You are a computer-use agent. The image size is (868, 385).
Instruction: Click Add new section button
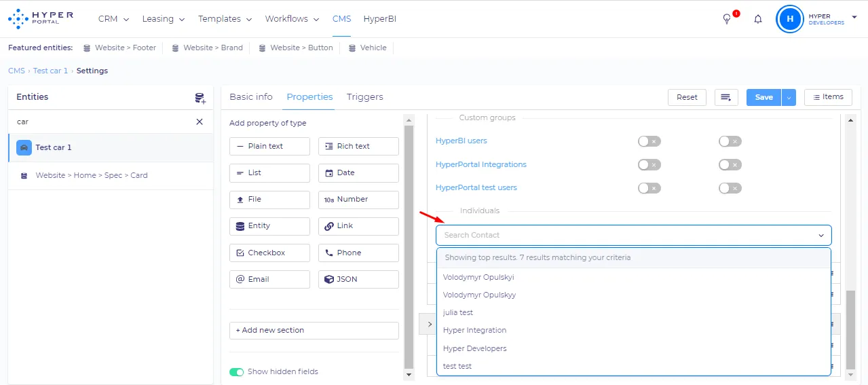coord(314,330)
